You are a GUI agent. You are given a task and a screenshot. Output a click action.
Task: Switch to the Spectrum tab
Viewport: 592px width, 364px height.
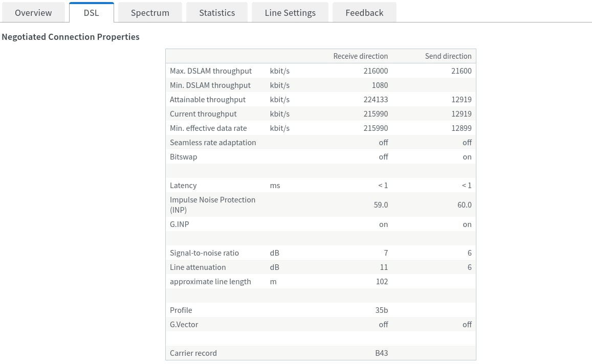click(x=150, y=13)
